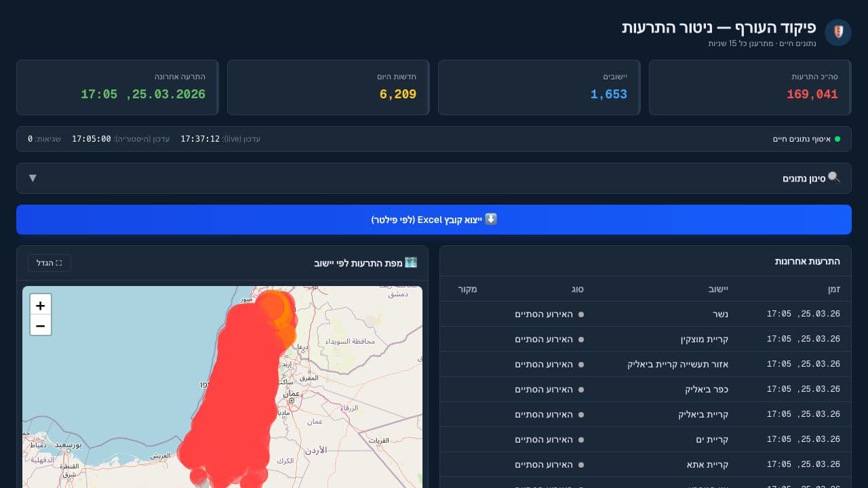Click the download icon inside the Excel export button
The height and width of the screenshot is (488, 868).
(491, 219)
